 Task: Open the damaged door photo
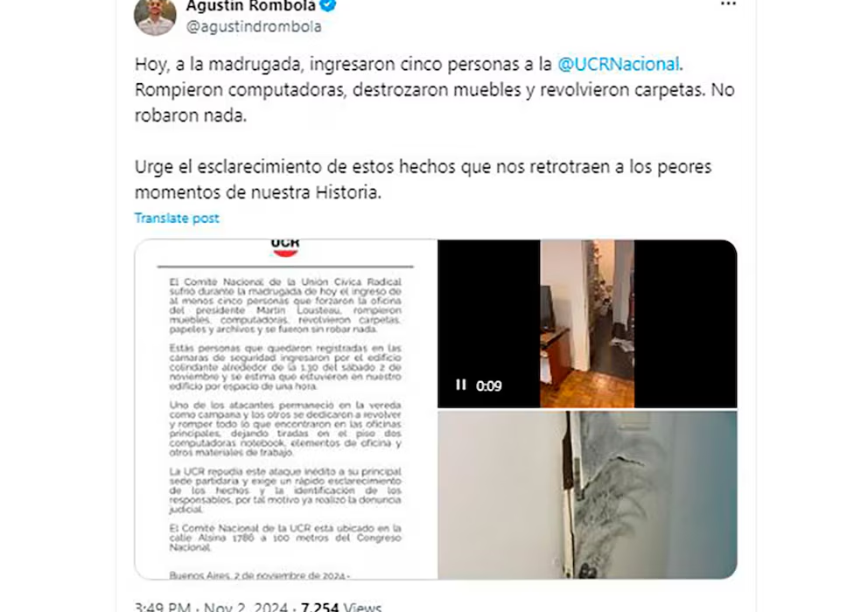coord(587,495)
